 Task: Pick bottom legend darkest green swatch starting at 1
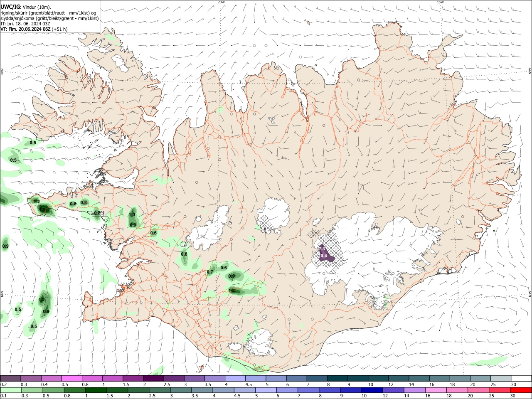[x=96, y=390]
